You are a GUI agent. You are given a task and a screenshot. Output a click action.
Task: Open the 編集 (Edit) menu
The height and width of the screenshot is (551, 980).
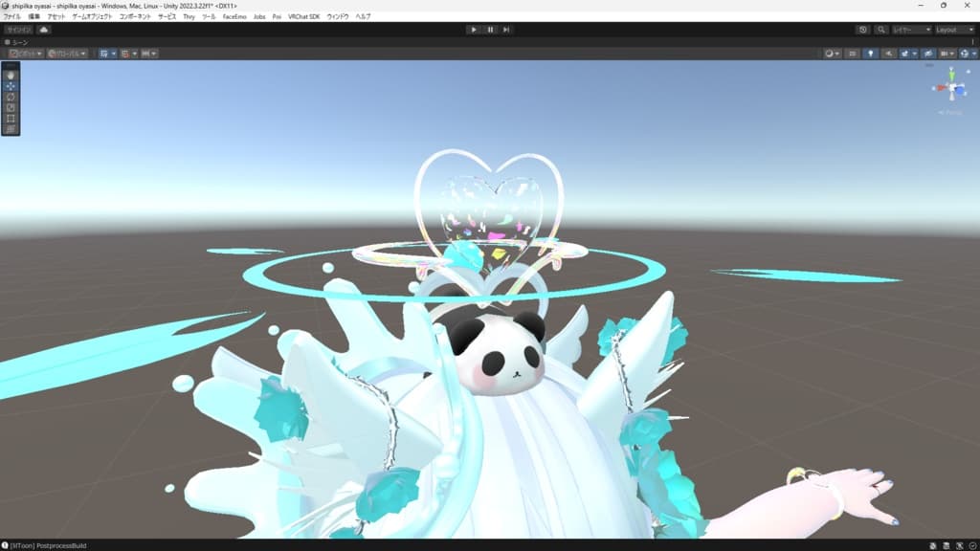[34, 17]
